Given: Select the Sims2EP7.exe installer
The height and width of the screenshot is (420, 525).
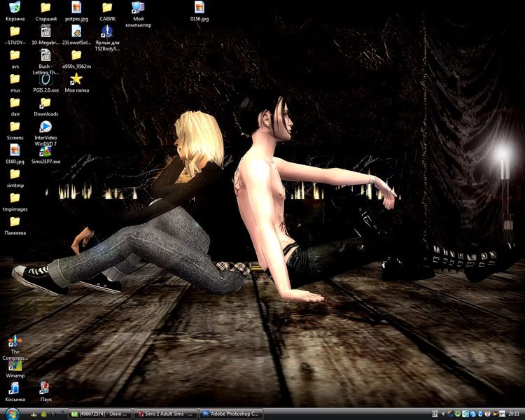Looking at the screenshot, I should [x=46, y=155].
